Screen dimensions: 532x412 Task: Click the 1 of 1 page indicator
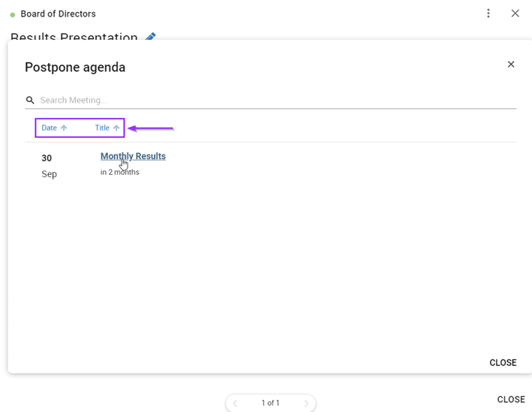270,403
